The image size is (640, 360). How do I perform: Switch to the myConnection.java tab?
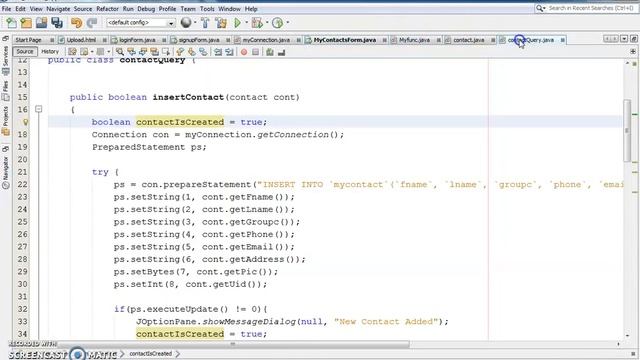(266, 40)
